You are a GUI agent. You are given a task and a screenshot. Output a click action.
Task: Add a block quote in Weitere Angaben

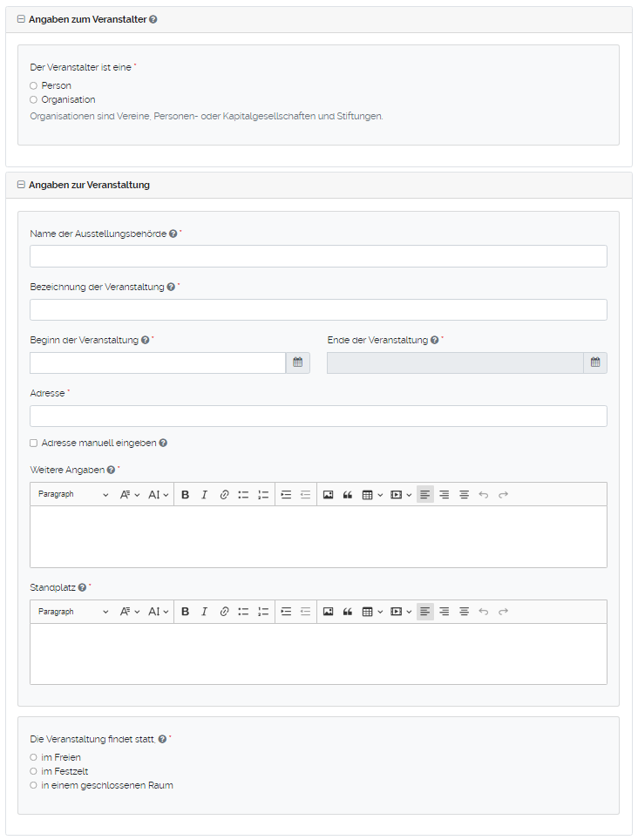tap(347, 494)
